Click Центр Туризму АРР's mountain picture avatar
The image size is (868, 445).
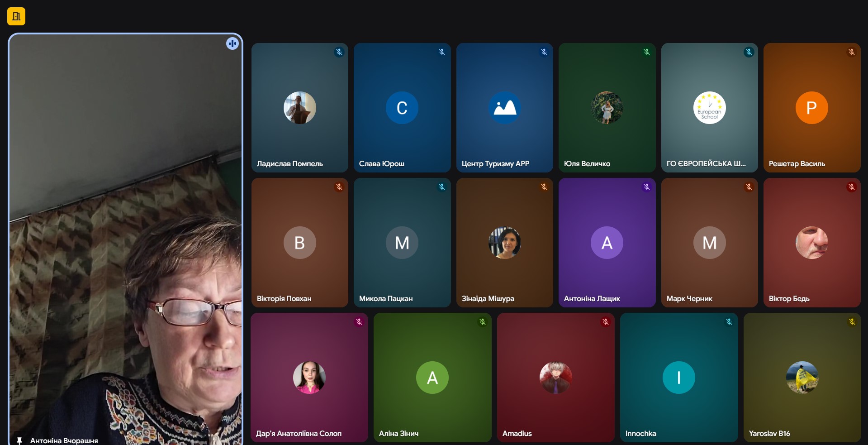[x=505, y=108]
